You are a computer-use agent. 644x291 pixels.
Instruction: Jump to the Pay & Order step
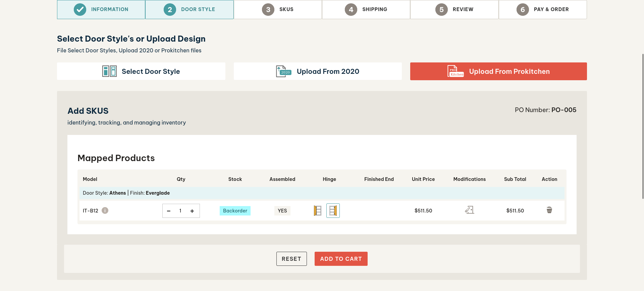pyautogui.click(x=542, y=9)
